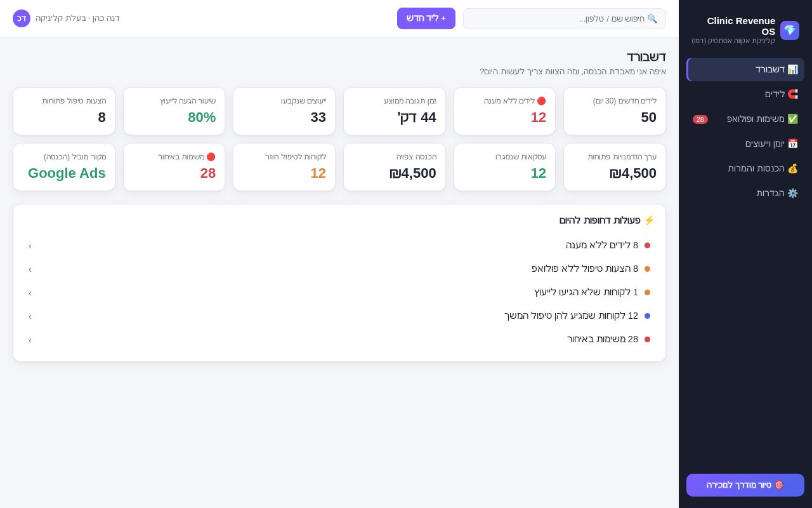Open the row 28 משימות באיחור
This screenshot has width=812, height=508.
(339, 340)
